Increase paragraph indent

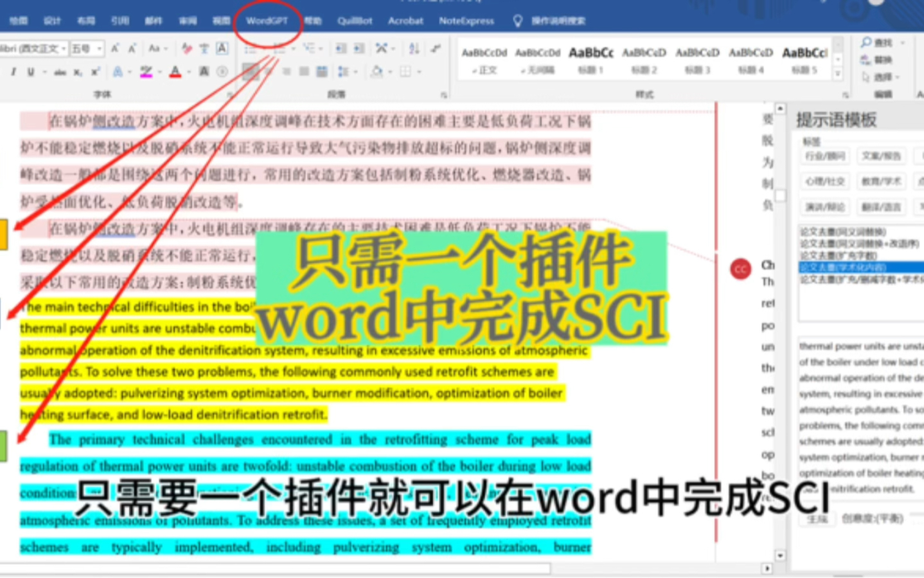coord(359,48)
